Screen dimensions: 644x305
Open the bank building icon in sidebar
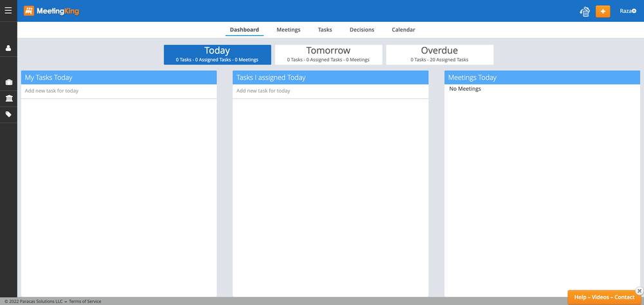[8, 98]
